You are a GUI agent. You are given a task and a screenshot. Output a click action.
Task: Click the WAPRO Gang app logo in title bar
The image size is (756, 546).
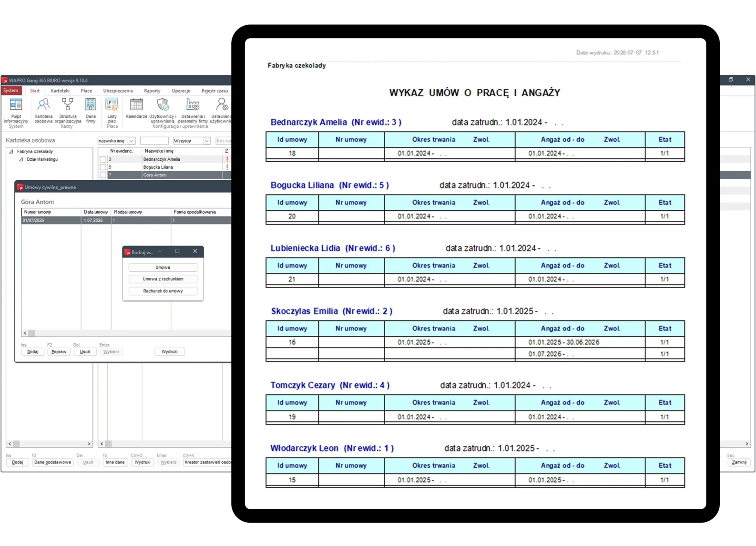click(5, 81)
